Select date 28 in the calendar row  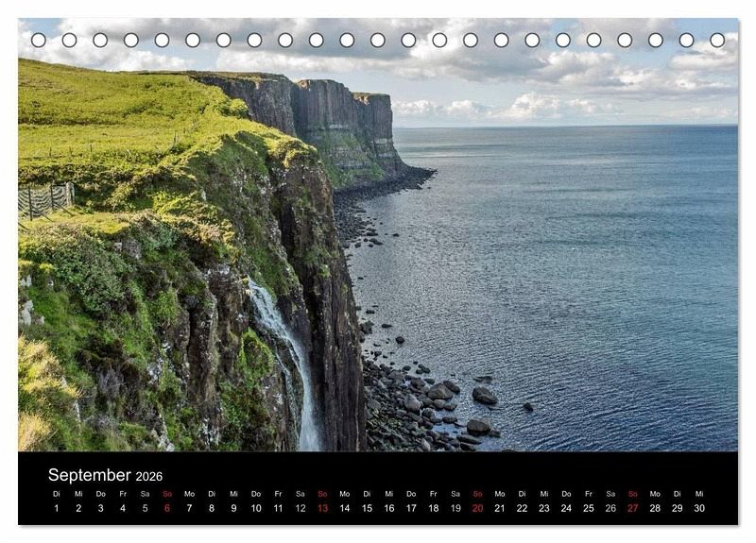point(655,508)
